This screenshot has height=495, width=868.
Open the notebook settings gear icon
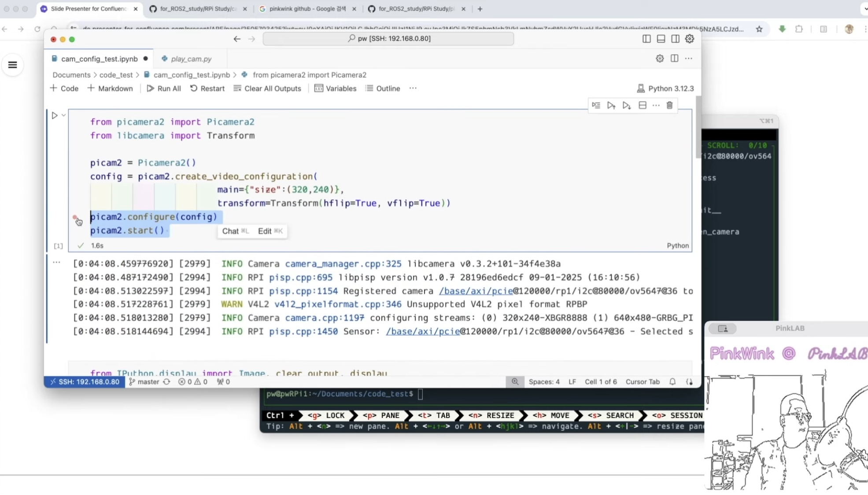coord(659,59)
